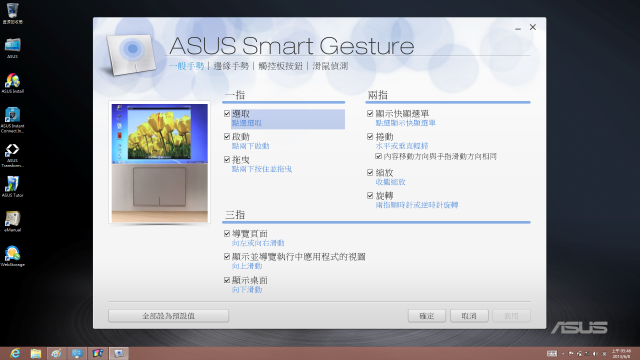This screenshot has height=360, width=640.
Task: Open the Recycle Bin desktop icon
Action: 12,13
